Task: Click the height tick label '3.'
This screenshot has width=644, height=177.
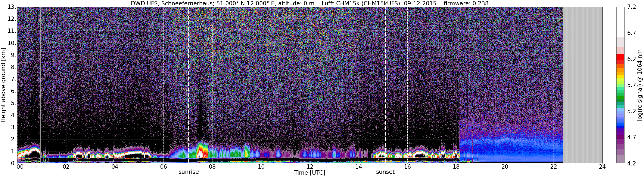Action: (13, 127)
